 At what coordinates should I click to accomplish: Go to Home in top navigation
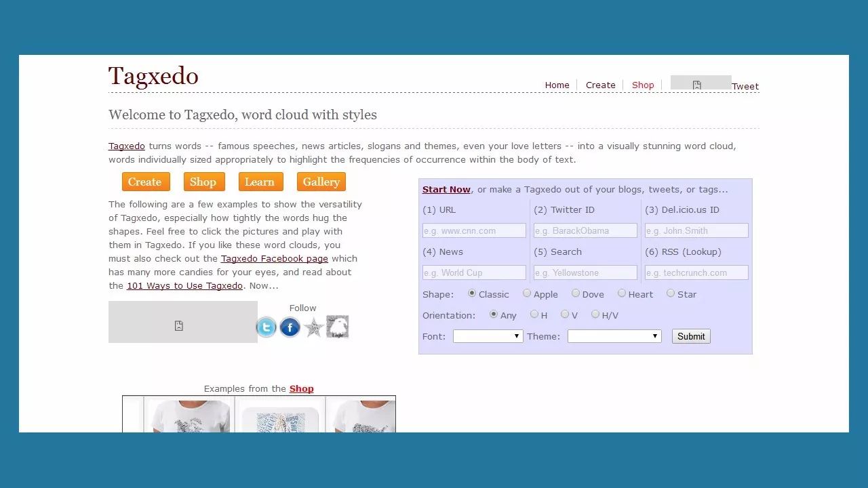[557, 85]
